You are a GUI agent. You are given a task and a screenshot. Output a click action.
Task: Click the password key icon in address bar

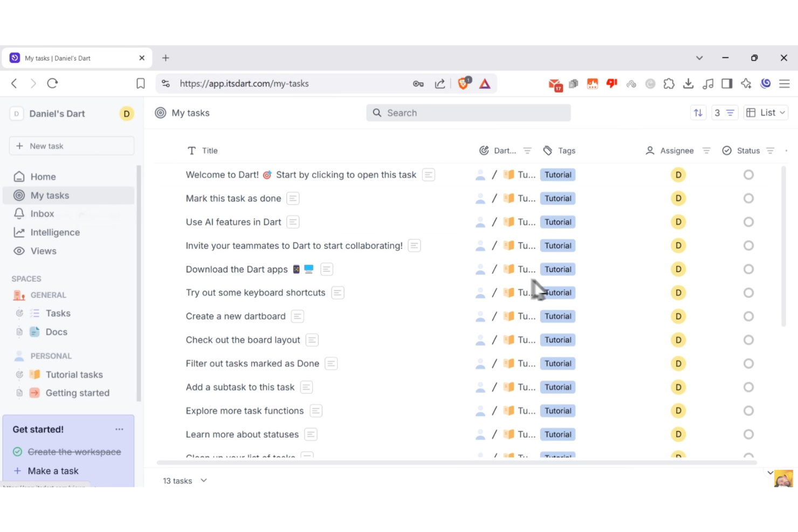coord(418,84)
